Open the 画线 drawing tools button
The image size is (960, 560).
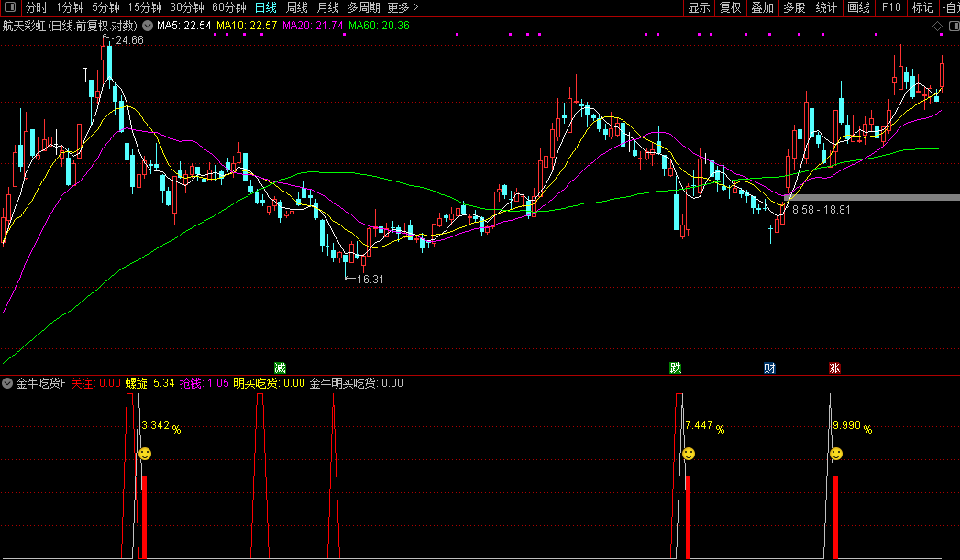[x=858, y=7]
